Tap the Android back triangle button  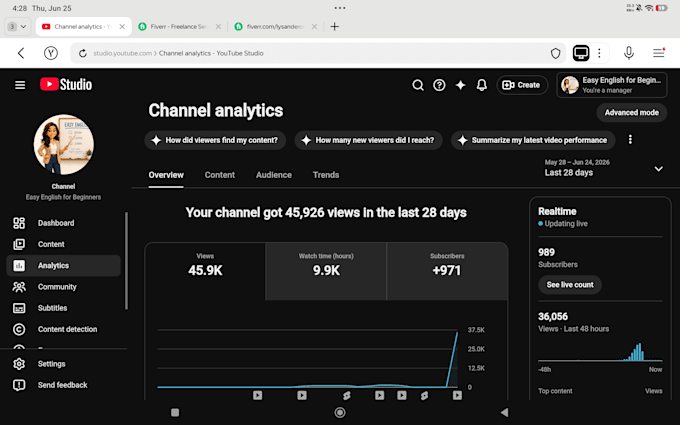coord(504,412)
